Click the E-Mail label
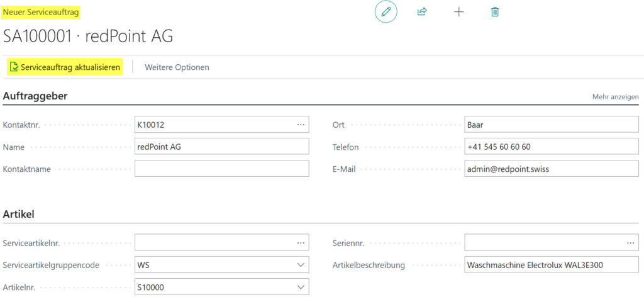Image resolution: width=644 pixels, height=302 pixels. click(344, 169)
